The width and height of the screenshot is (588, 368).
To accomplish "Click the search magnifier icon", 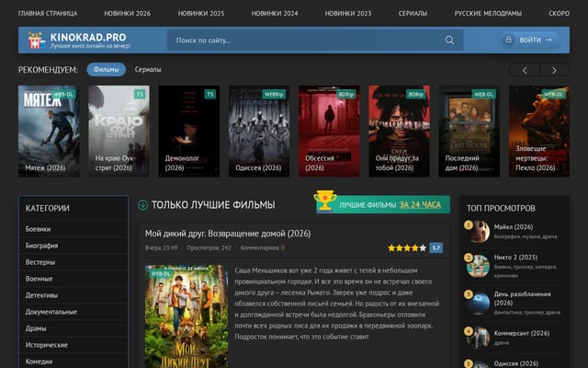I will tap(449, 40).
